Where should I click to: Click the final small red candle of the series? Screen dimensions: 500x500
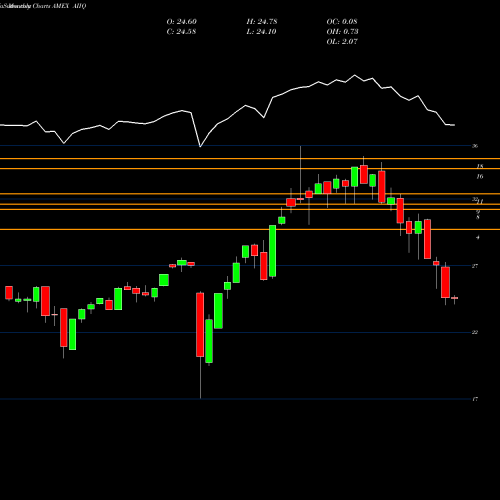(454, 298)
